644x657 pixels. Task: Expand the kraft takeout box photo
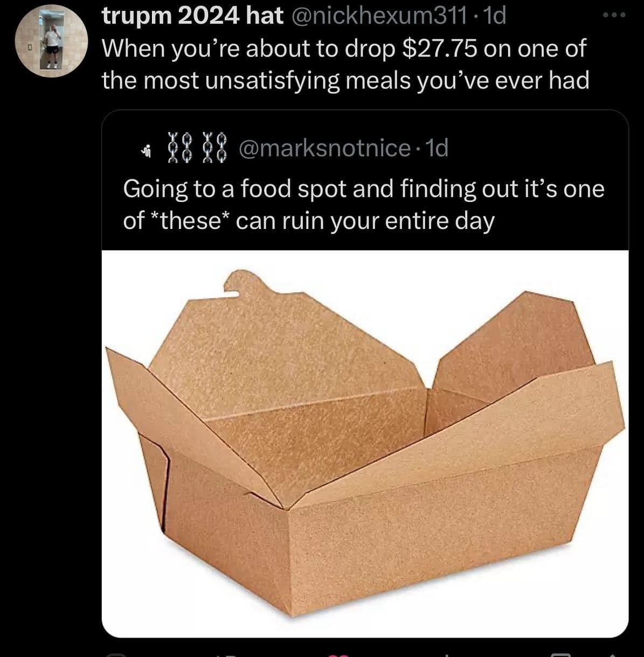(365, 444)
